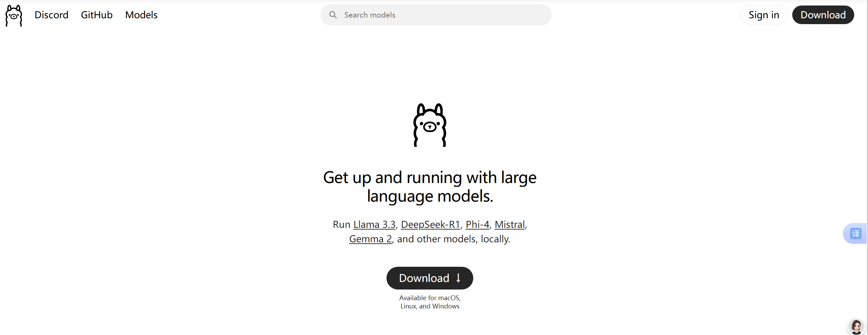This screenshot has width=868, height=335.
Task: Open the DeepSeek-R1 model link
Action: coord(431,224)
